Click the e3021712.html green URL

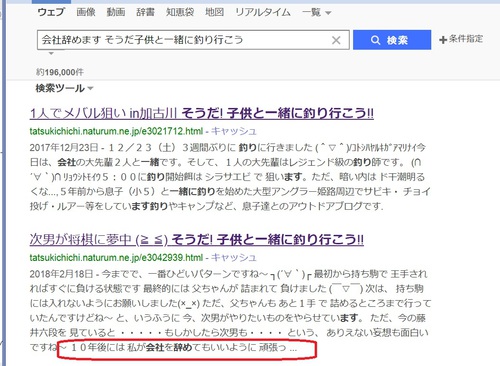coord(116,131)
